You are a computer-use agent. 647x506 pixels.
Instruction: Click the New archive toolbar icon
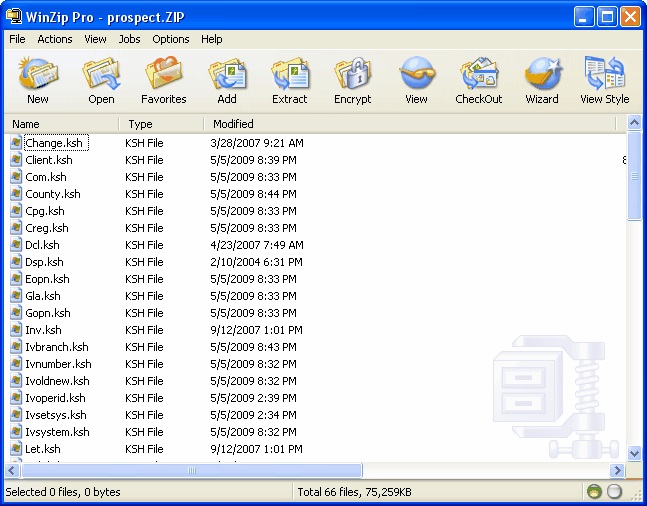click(x=38, y=73)
